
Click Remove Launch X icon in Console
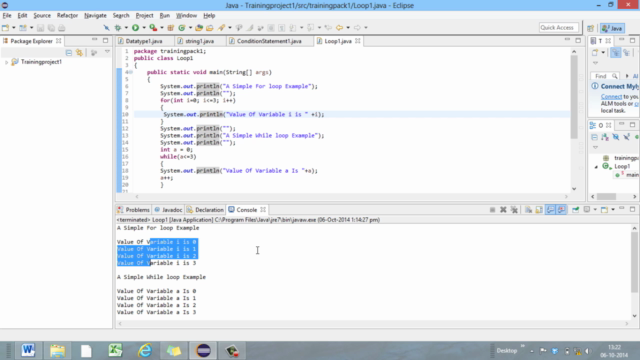(503, 210)
